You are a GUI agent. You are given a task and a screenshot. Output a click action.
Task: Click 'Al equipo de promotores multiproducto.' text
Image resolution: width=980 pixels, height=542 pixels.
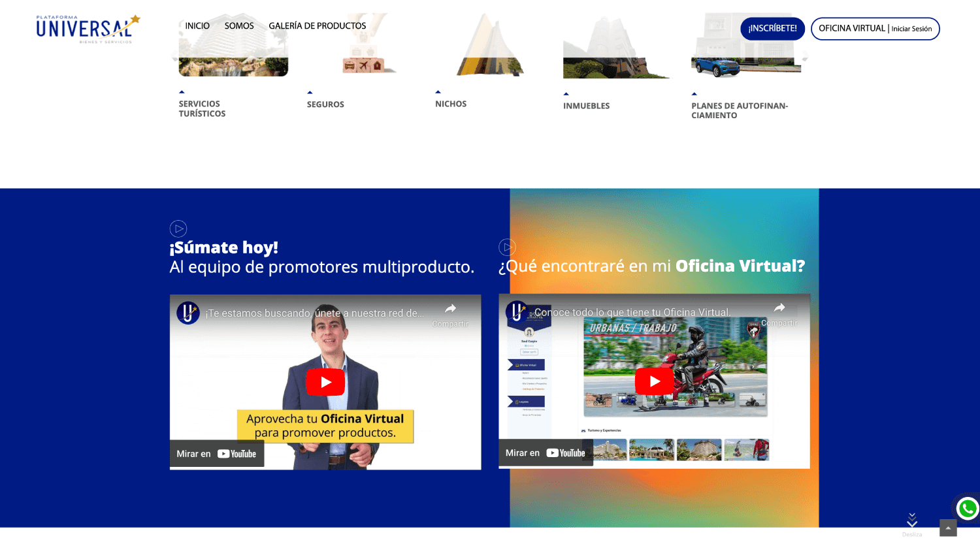pos(322,267)
